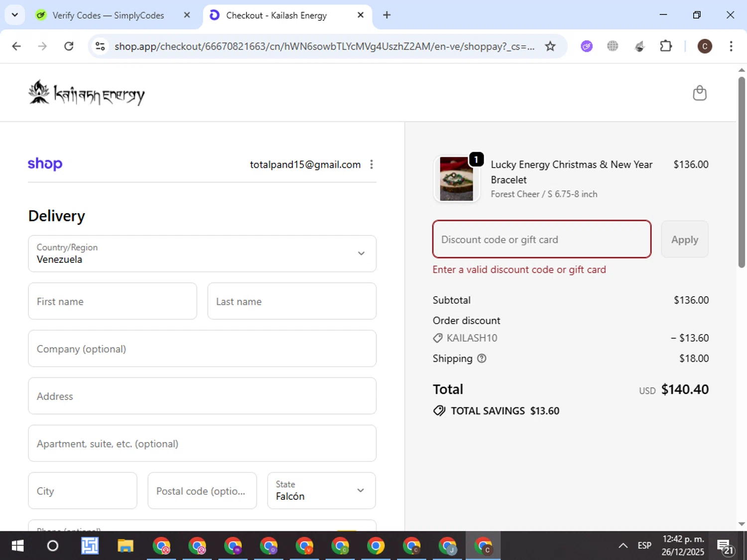Focus the Postal code field
The height and width of the screenshot is (560, 747).
(202, 491)
